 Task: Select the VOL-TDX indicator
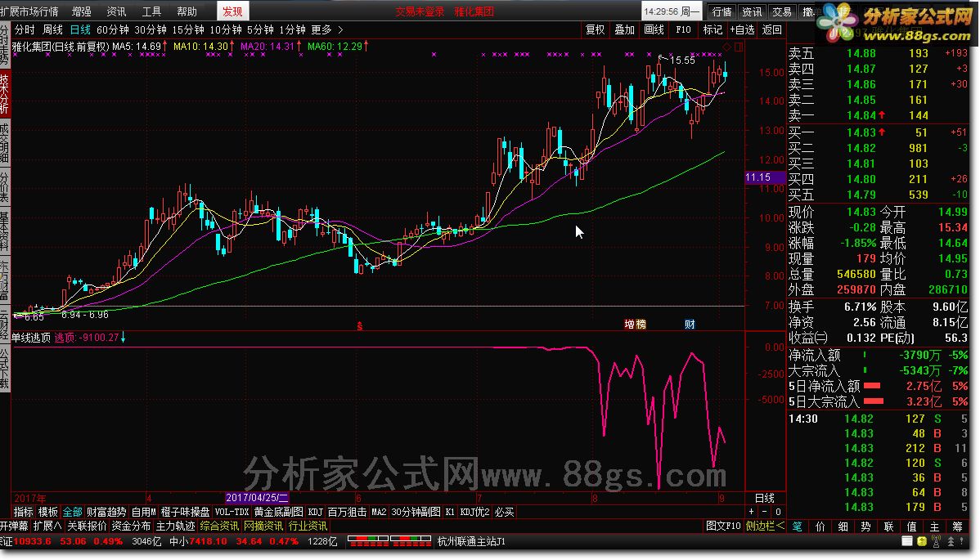(232, 512)
